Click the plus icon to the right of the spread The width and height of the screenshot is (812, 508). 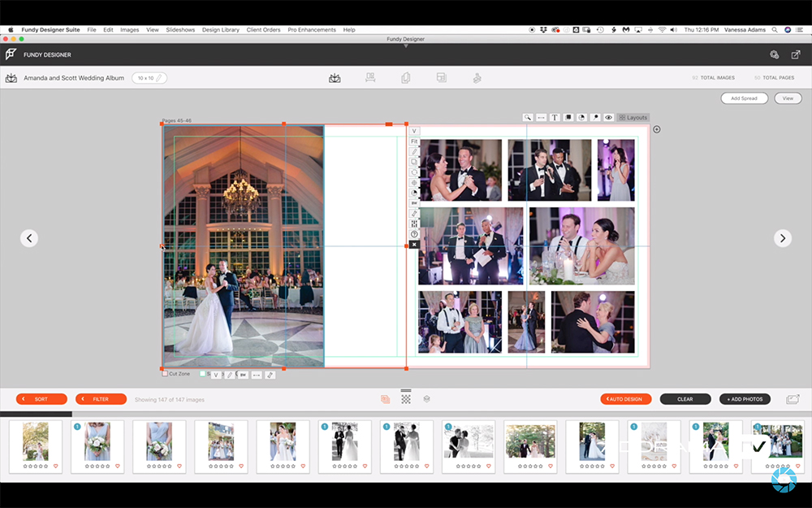[x=657, y=129]
